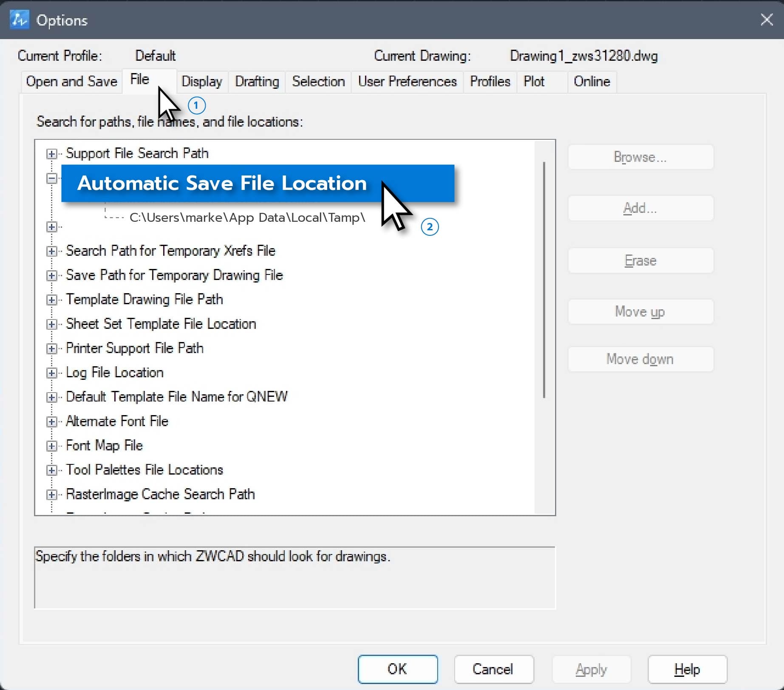Select Template Drawing File Path item
784x690 pixels.
144,299
